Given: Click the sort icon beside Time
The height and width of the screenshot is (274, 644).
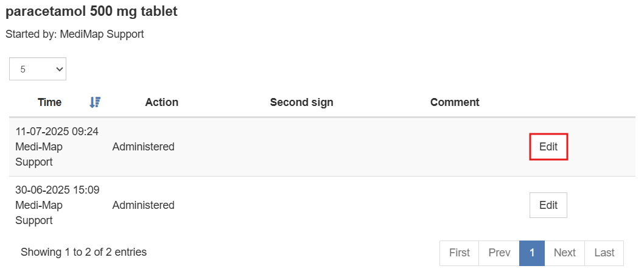Looking at the screenshot, I should pyautogui.click(x=95, y=102).
